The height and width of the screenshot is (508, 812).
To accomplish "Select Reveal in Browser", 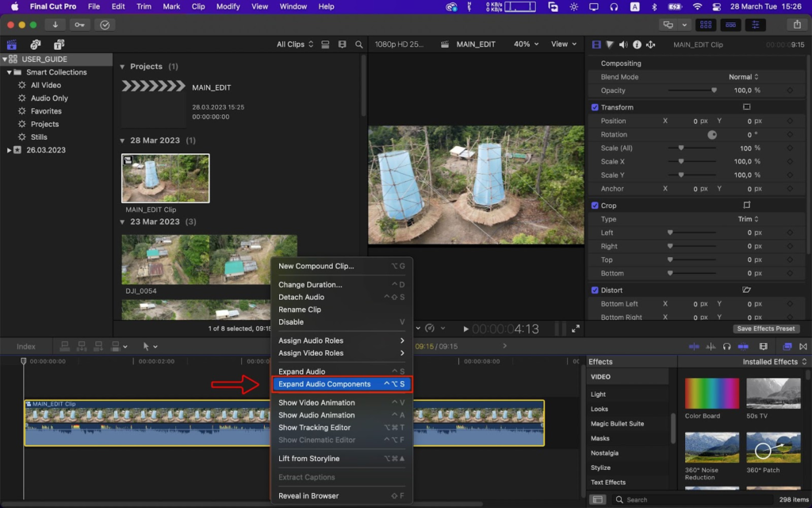I will point(341,496).
